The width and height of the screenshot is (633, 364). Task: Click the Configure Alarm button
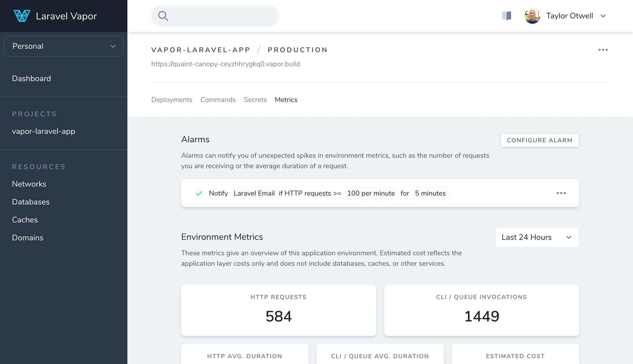pyautogui.click(x=539, y=140)
